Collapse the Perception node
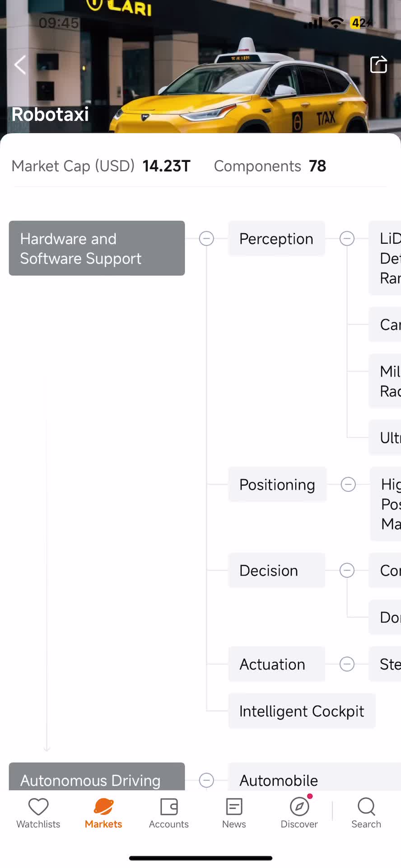 pos(347,238)
